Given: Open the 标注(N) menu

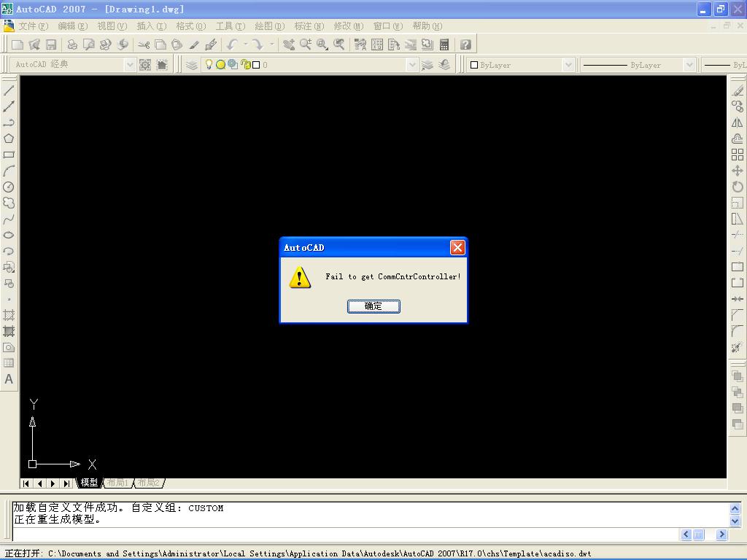Looking at the screenshot, I should point(309,26).
